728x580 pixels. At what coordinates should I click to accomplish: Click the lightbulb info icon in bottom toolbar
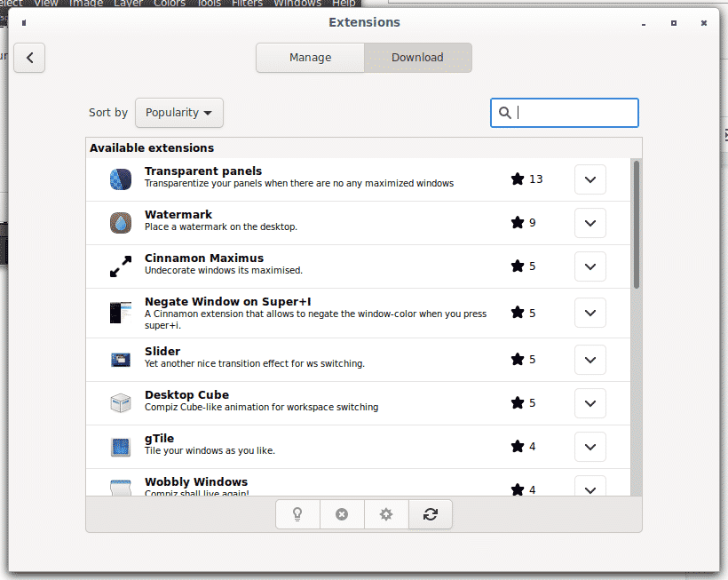297,514
